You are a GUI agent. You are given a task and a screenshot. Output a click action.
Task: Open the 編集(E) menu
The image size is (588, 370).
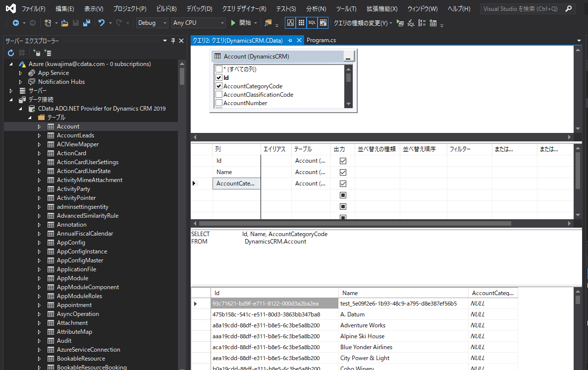pos(64,8)
